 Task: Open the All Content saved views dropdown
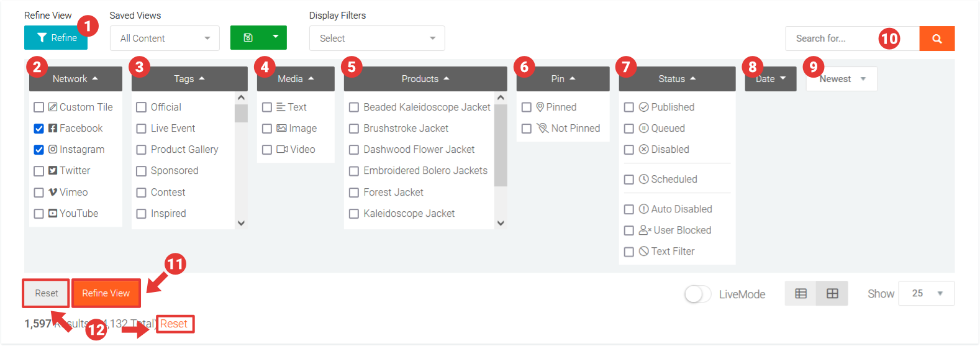[x=165, y=39]
